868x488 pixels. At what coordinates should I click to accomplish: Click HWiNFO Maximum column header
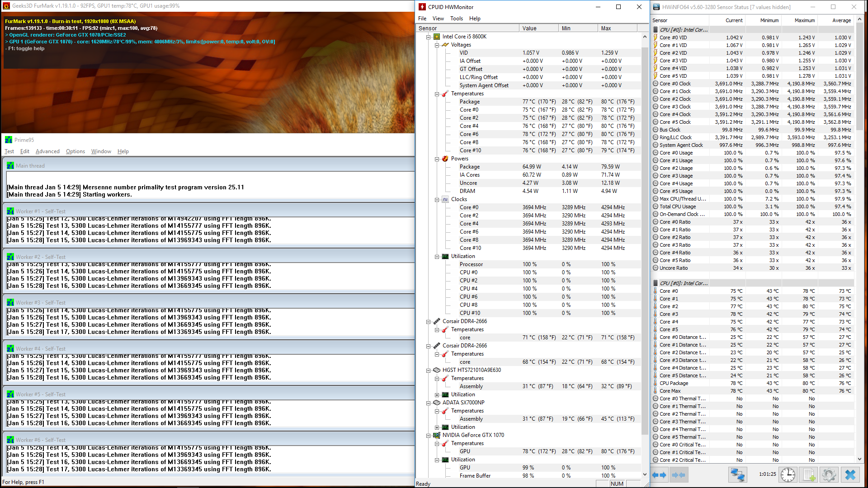(x=799, y=20)
